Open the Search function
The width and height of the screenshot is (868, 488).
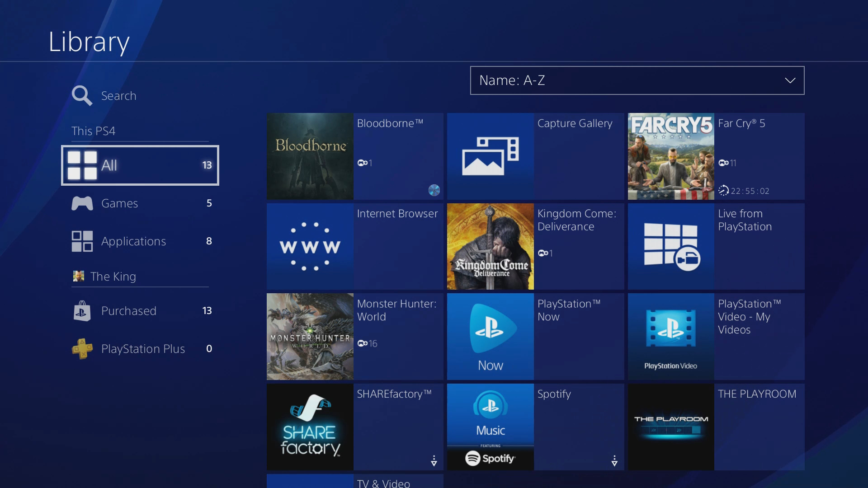click(x=119, y=95)
